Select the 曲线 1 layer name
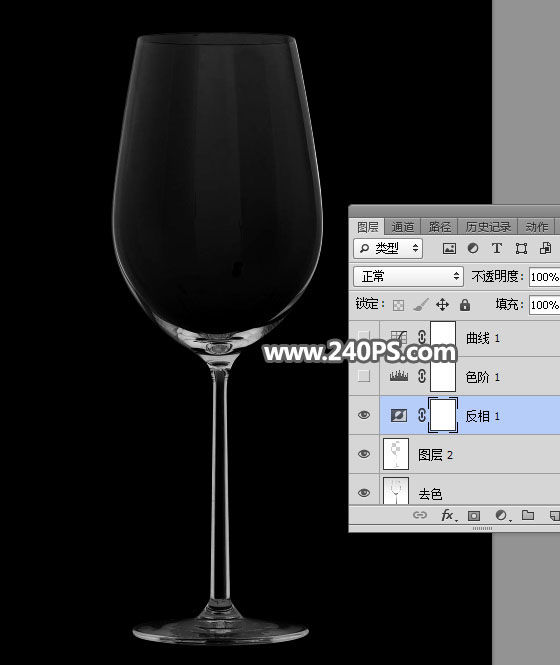This screenshot has height=665, width=560. pyautogui.click(x=483, y=338)
